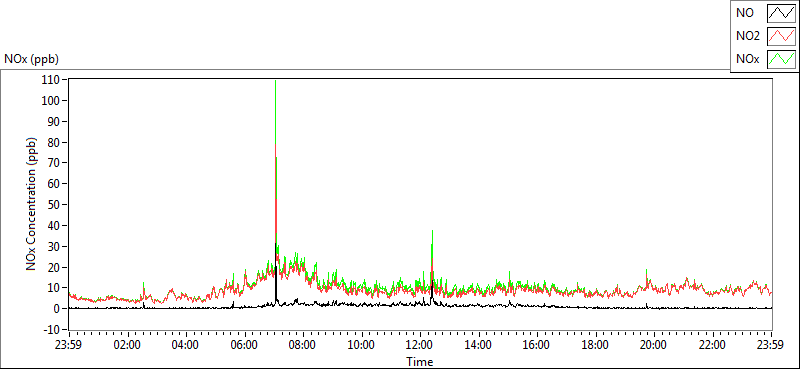
Task: Click the NOx green legend icon
Action: pos(782,59)
